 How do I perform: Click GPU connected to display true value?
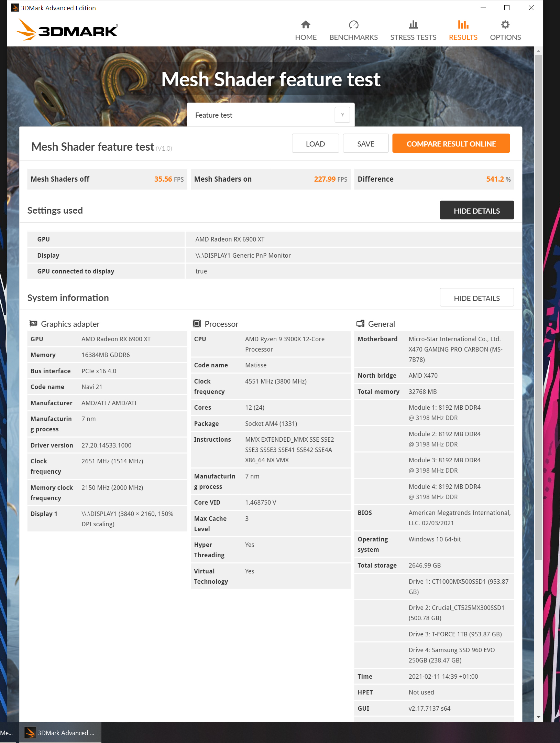coord(201,271)
